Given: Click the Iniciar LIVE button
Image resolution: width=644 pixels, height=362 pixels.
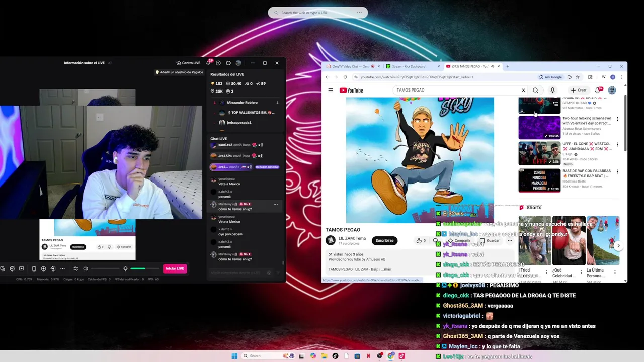Looking at the screenshot, I should (175, 268).
